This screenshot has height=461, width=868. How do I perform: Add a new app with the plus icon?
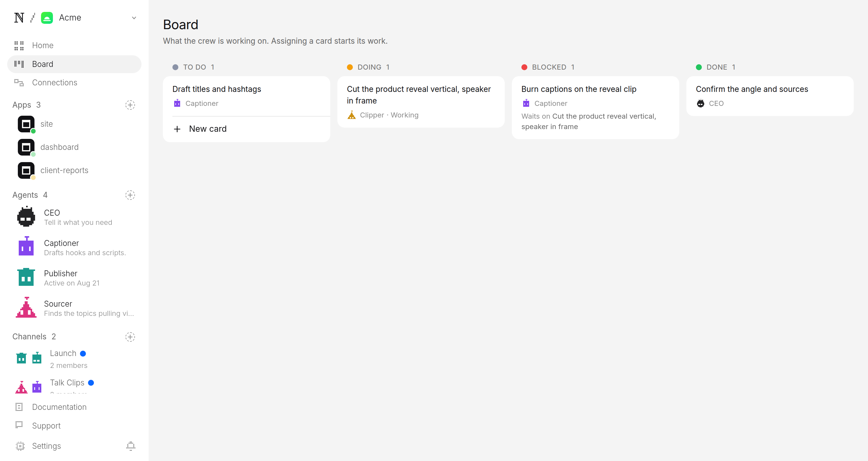[130, 105]
